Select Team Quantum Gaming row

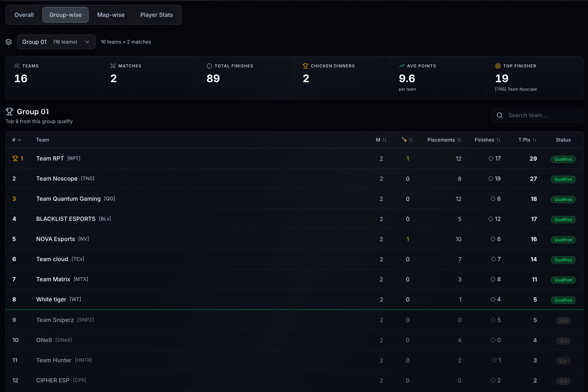point(294,199)
